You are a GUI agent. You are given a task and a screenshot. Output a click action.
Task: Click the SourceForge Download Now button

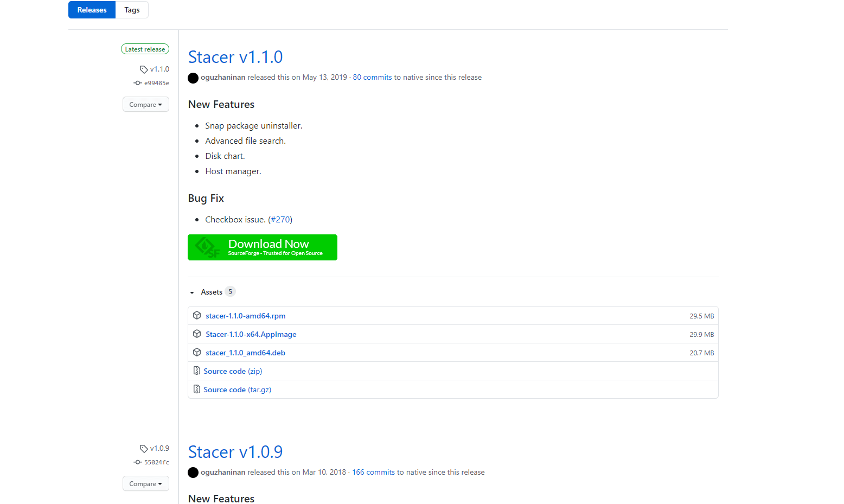click(x=263, y=247)
